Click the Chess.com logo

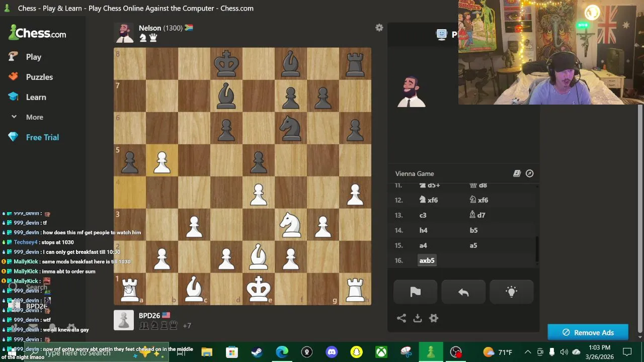[x=38, y=33]
